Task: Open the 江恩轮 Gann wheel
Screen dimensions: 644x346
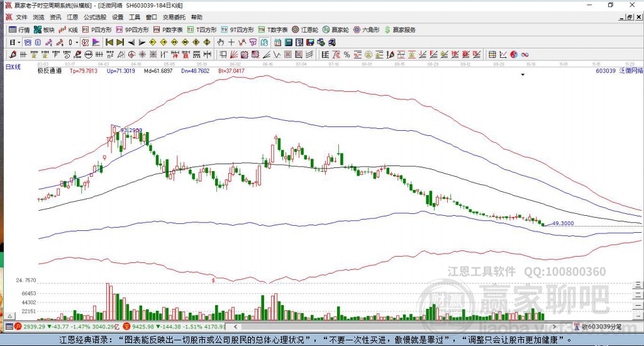Action: [x=305, y=30]
